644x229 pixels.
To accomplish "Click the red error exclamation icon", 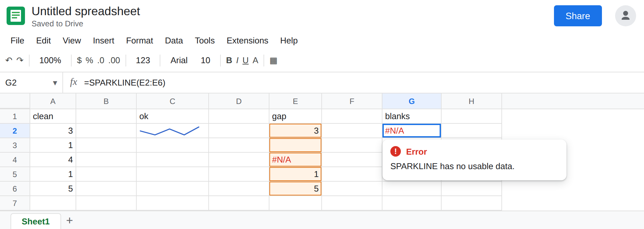I will pos(396,151).
